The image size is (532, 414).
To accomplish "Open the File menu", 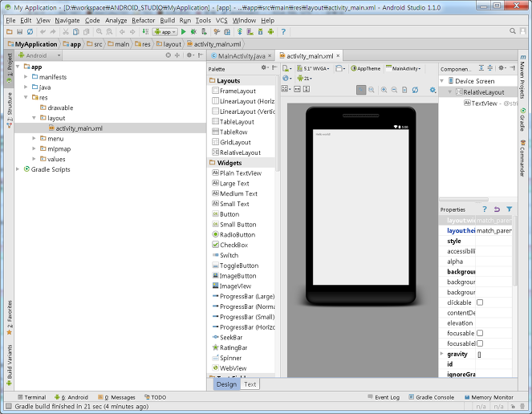I will pos(10,20).
